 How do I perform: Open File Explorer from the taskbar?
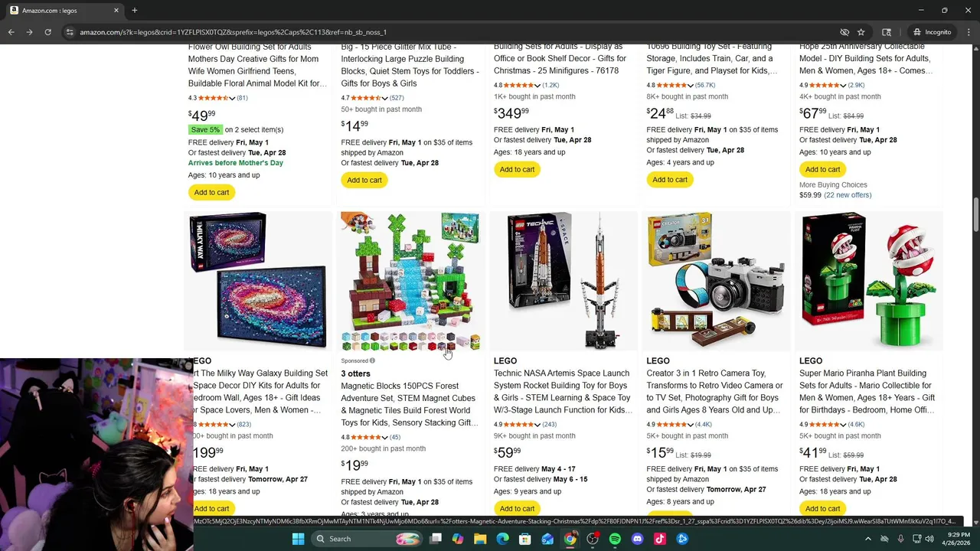480,539
